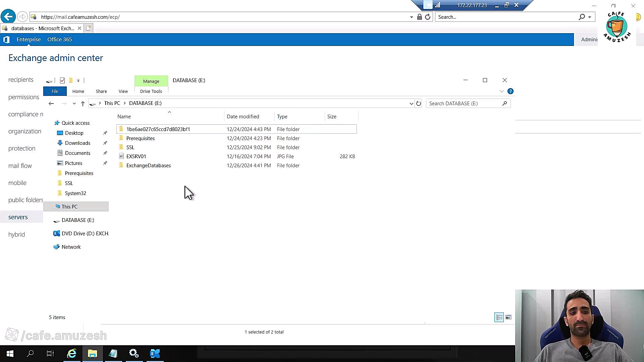Viewport: 644px width, 362px height.
Task: Open address path history dropdown in Explorer
Action: coord(412,104)
